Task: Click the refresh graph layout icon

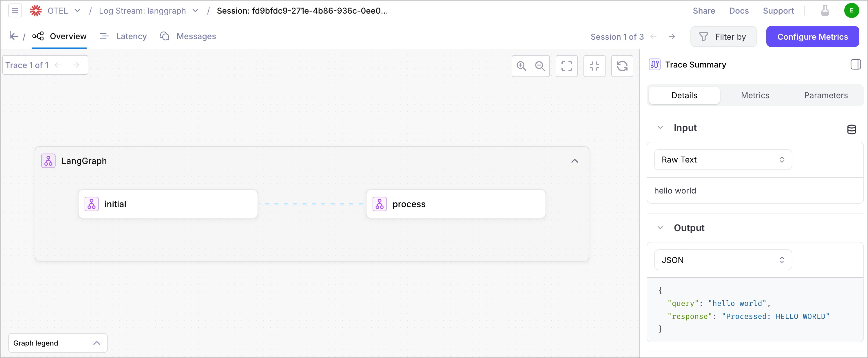Action: coord(622,66)
